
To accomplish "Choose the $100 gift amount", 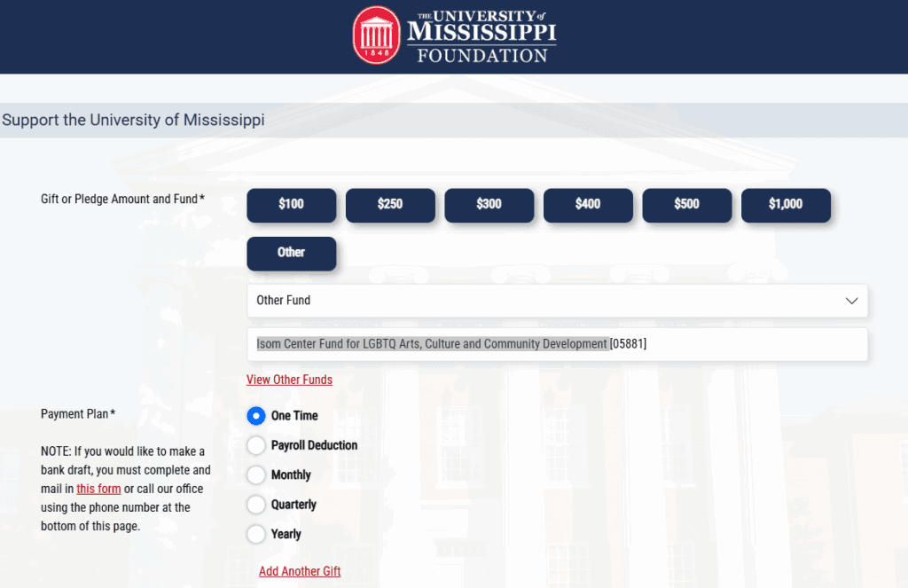I will click(291, 205).
